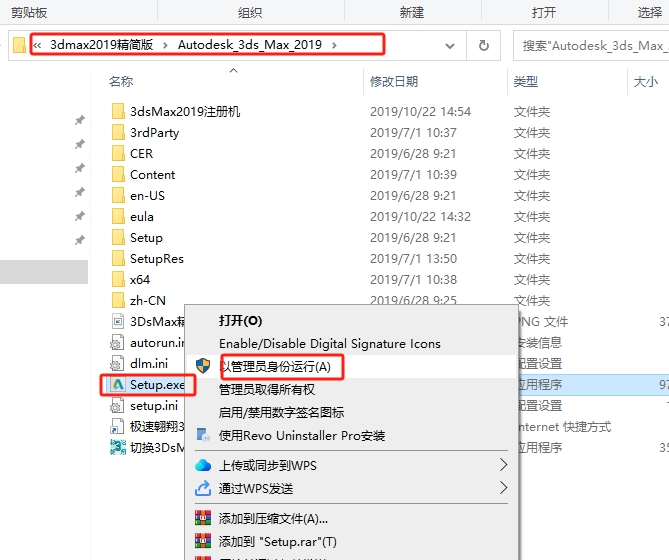Click the shield icon beside 以管理员身份运行
Image resolution: width=669 pixels, height=560 pixels.
coord(203,366)
